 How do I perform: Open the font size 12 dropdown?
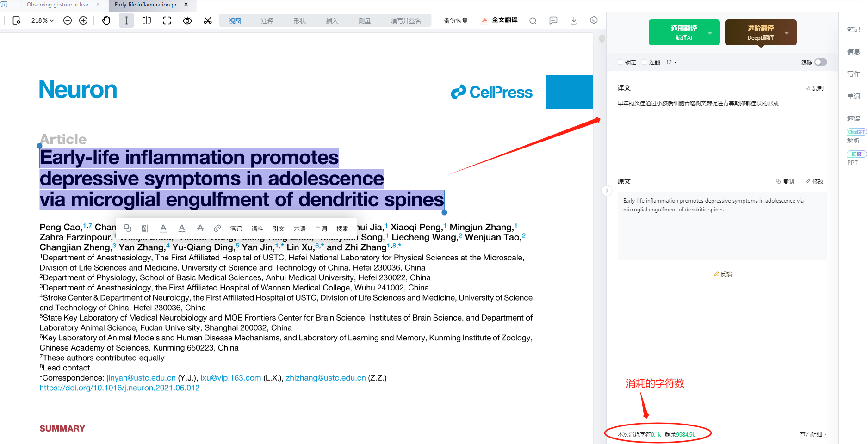click(x=671, y=62)
